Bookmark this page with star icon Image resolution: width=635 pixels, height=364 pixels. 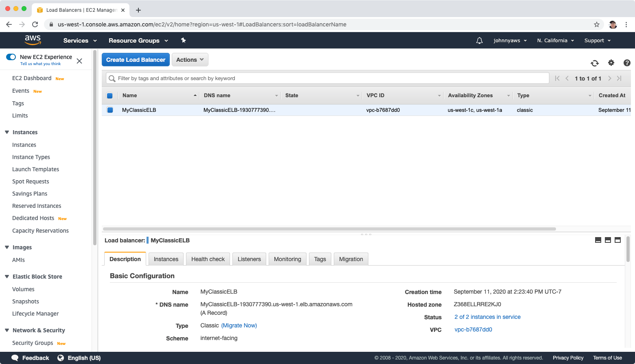coord(597,24)
